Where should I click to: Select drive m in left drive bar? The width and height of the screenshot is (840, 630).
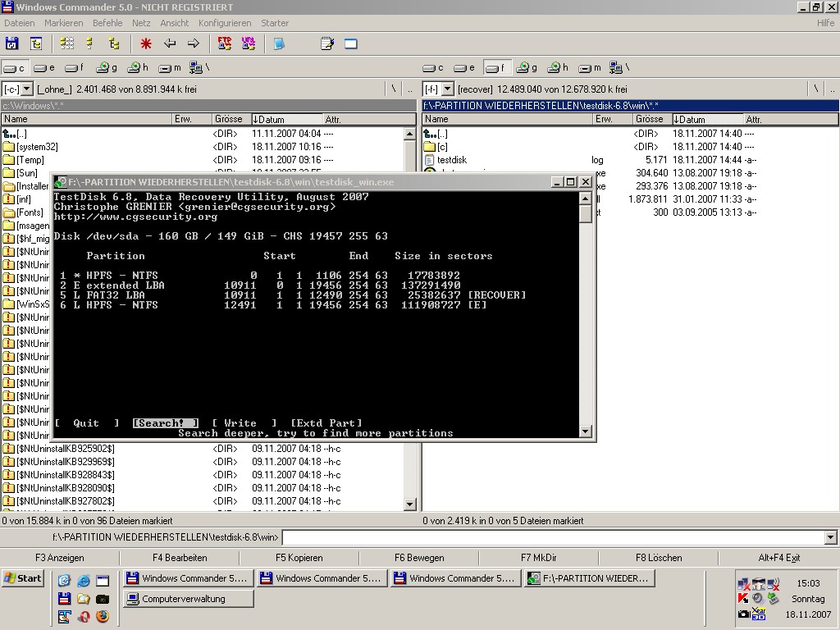tap(170, 67)
